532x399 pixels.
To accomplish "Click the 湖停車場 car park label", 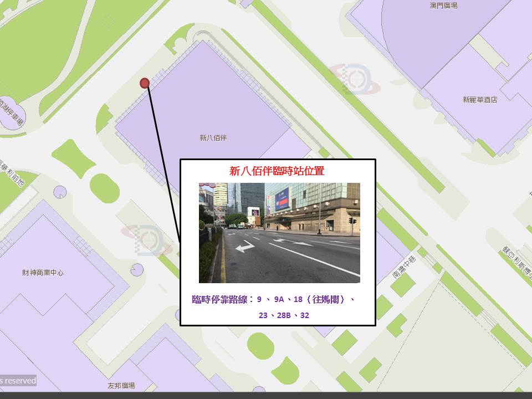I will [11, 113].
